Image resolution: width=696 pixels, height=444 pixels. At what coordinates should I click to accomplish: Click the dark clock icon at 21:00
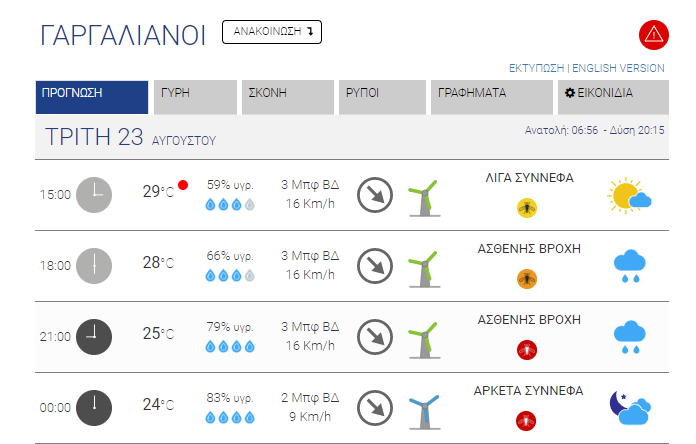click(x=94, y=337)
